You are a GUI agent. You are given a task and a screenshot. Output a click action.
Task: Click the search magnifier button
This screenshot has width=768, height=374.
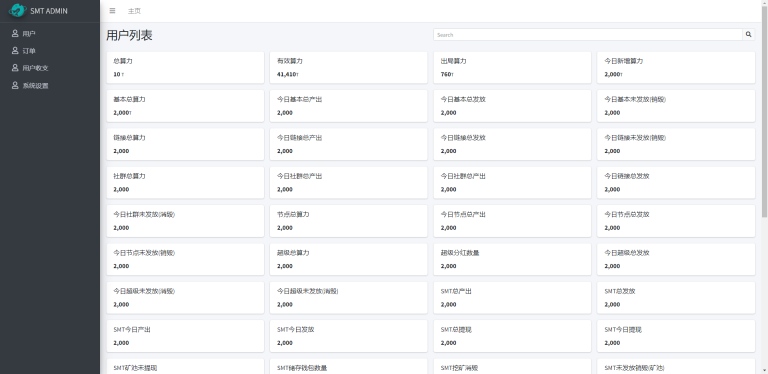pos(748,35)
